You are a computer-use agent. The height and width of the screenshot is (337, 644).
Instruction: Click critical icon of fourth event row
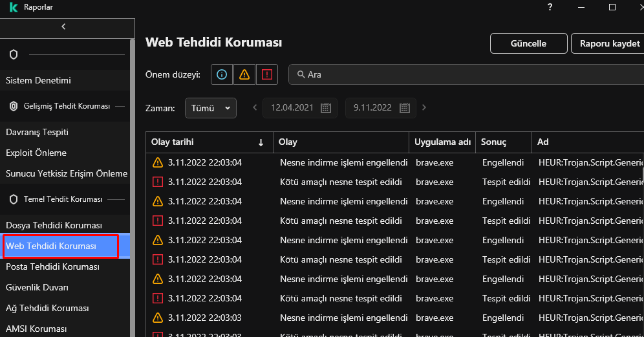(158, 221)
